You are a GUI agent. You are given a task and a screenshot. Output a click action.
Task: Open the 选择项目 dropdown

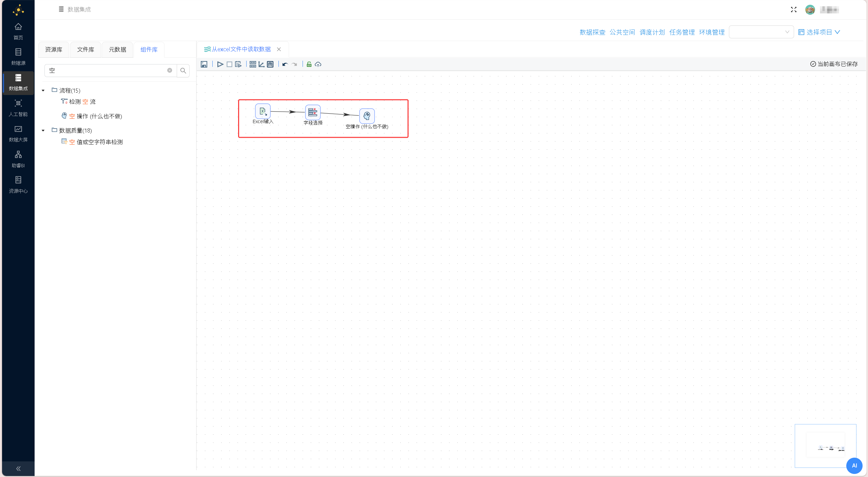(x=819, y=32)
